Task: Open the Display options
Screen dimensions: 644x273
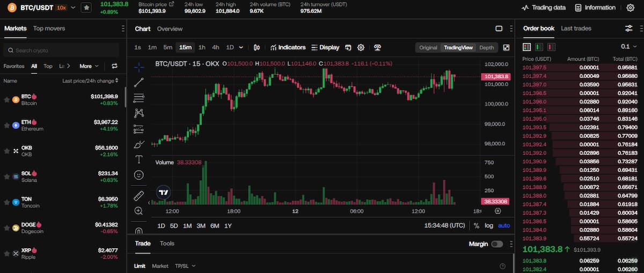Action: point(325,47)
